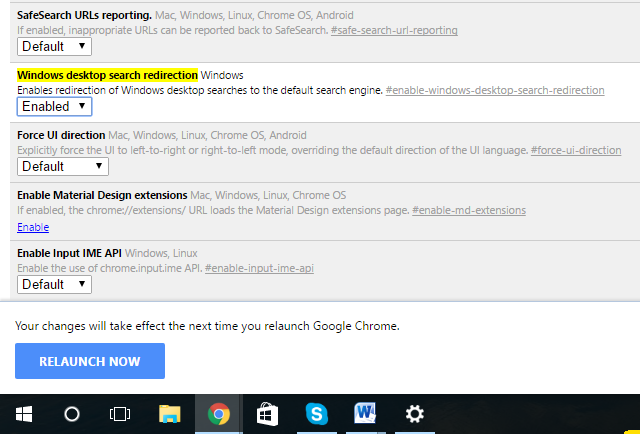
Task: Click the Cortana circle icon
Action: (72, 413)
